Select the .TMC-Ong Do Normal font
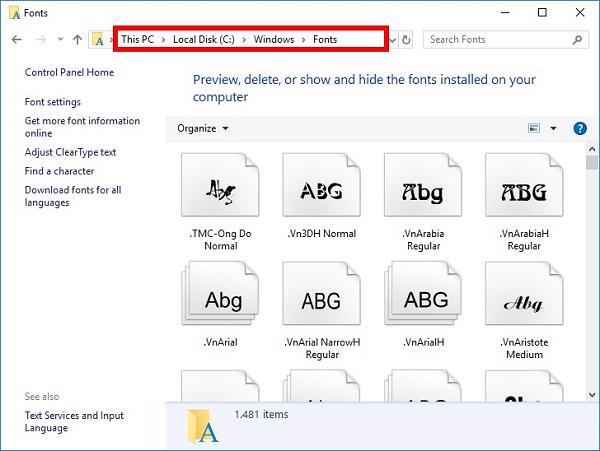 pyautogui.click(x=220, y=202)
